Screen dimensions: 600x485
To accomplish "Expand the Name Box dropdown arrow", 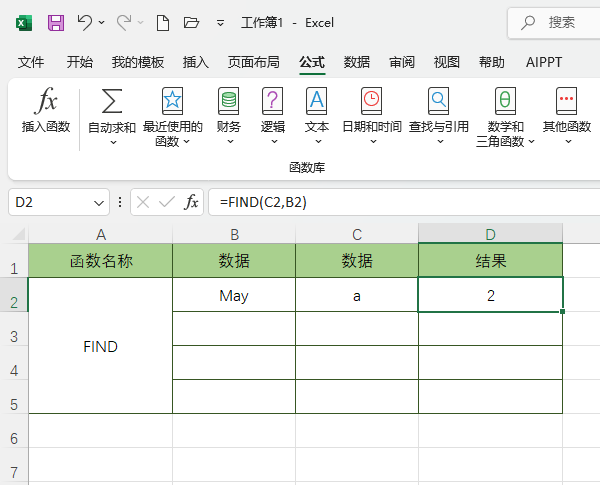I will (99, 202).
